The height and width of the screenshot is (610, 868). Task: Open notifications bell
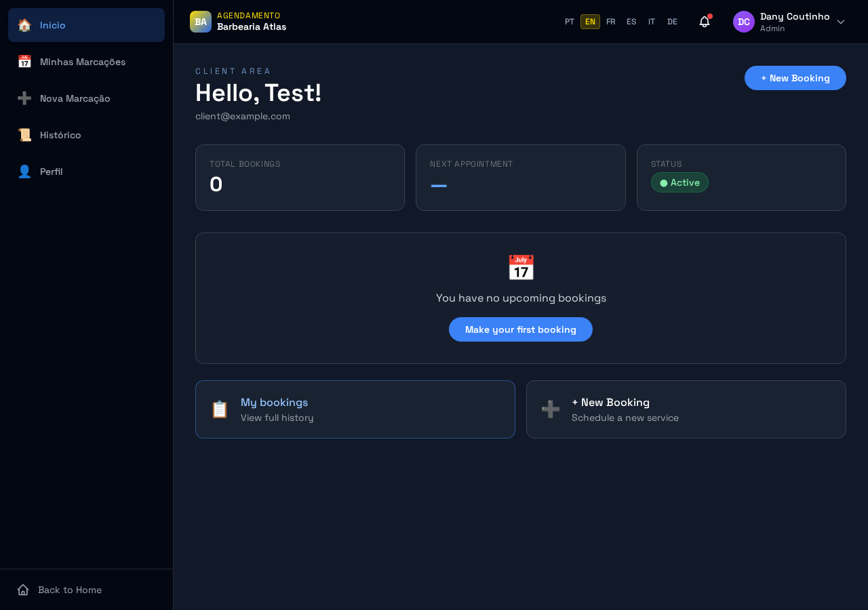tap(705, 22)
